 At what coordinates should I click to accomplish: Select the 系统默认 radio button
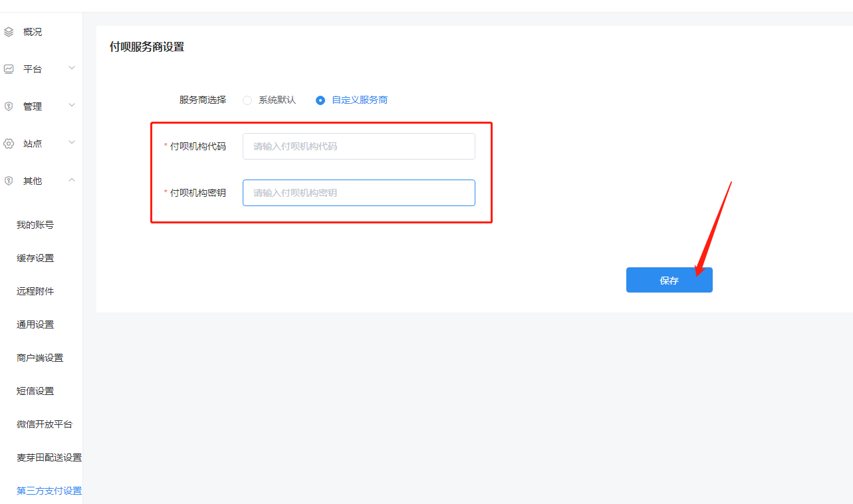tap(247, 100)
